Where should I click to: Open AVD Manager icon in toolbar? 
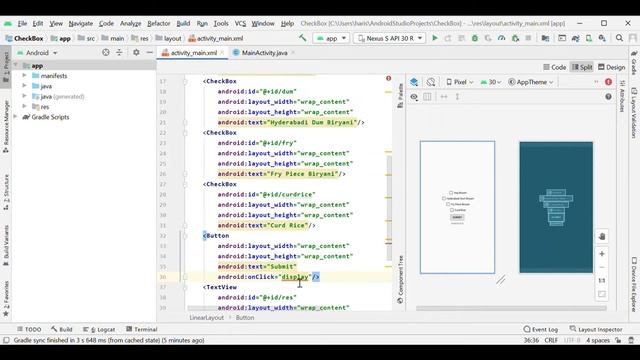click(589, 38)
